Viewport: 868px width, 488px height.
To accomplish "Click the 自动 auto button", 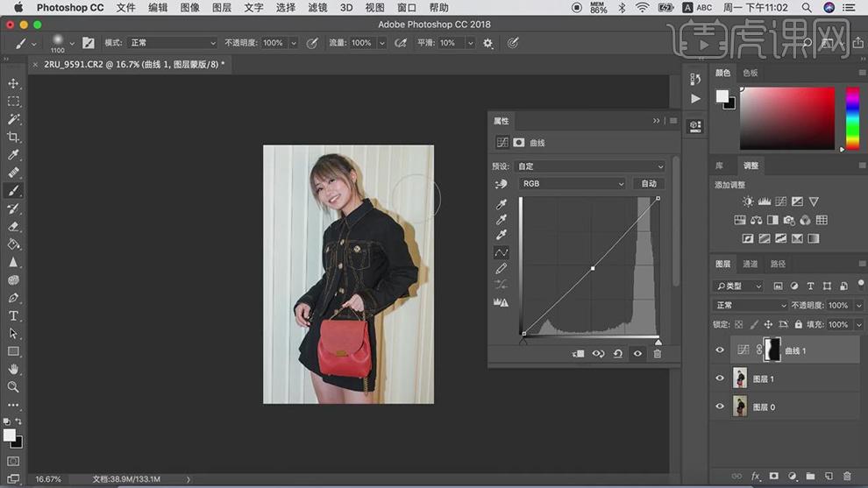I will pos(649,184).
